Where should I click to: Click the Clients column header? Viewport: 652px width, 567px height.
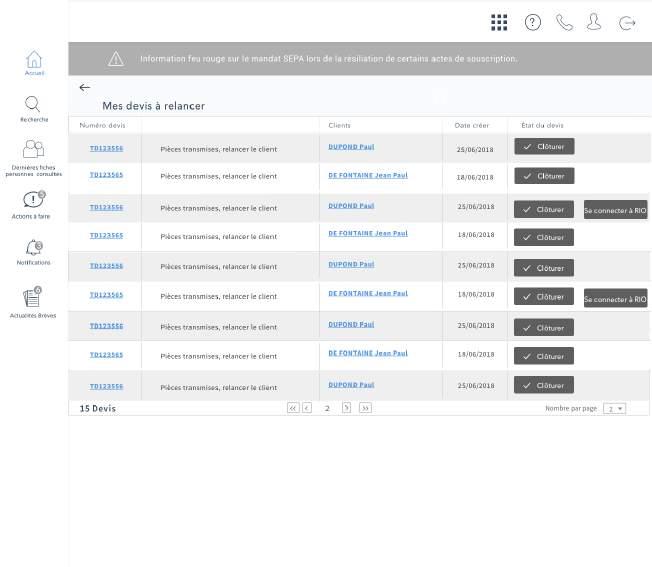click(x=339, y=125)
